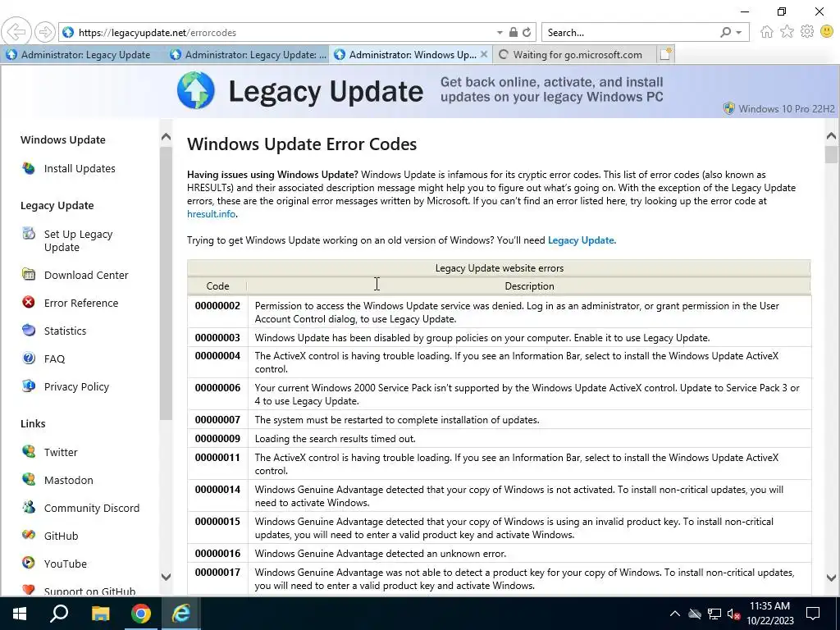Click the Windows Start button
Screen dimensions: 840x630
tap(20, 614)
